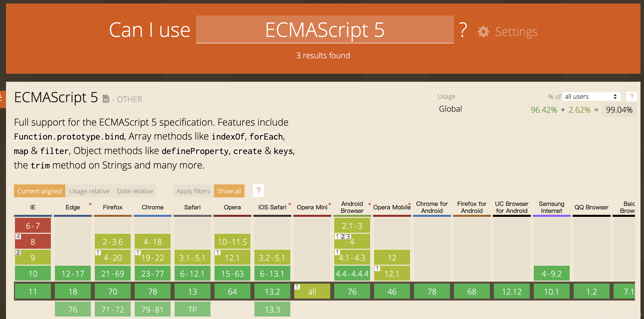Select Current aligned view
The width and height of the screenshot is (644, 319).
pos(39,191)
